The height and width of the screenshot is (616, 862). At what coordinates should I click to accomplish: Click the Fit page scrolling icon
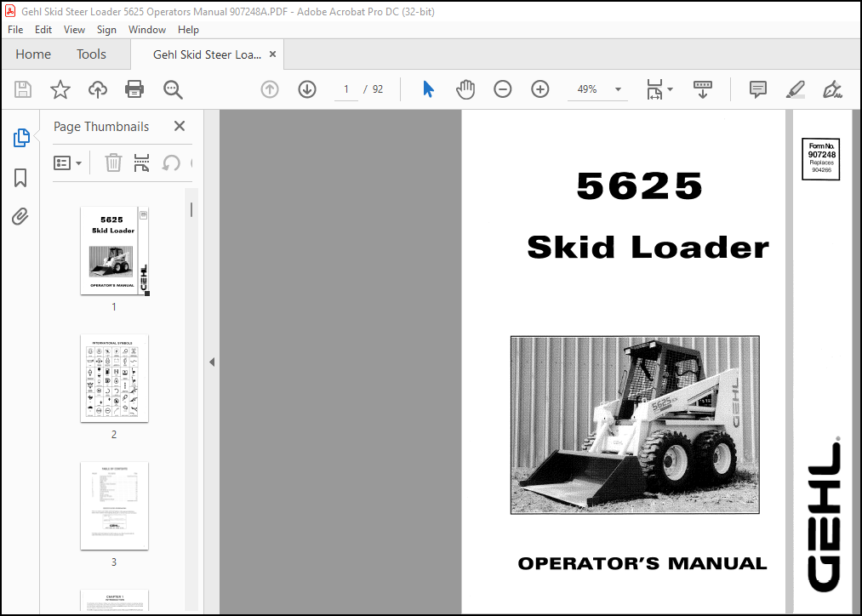point(654,89)
